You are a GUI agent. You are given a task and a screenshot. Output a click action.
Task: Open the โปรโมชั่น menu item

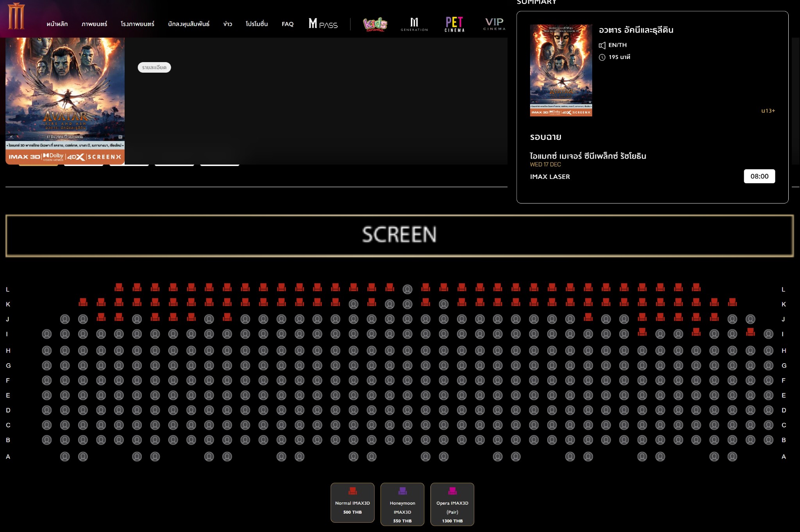(257, 24)
